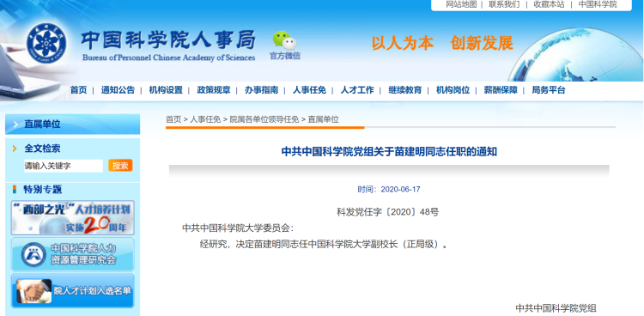
Task: Open 人才工作 navigation item
Action: [x=357, y=90]
